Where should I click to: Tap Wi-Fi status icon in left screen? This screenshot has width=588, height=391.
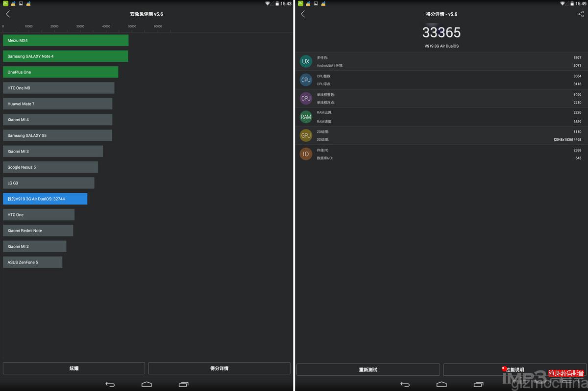(x=268, y=3)
